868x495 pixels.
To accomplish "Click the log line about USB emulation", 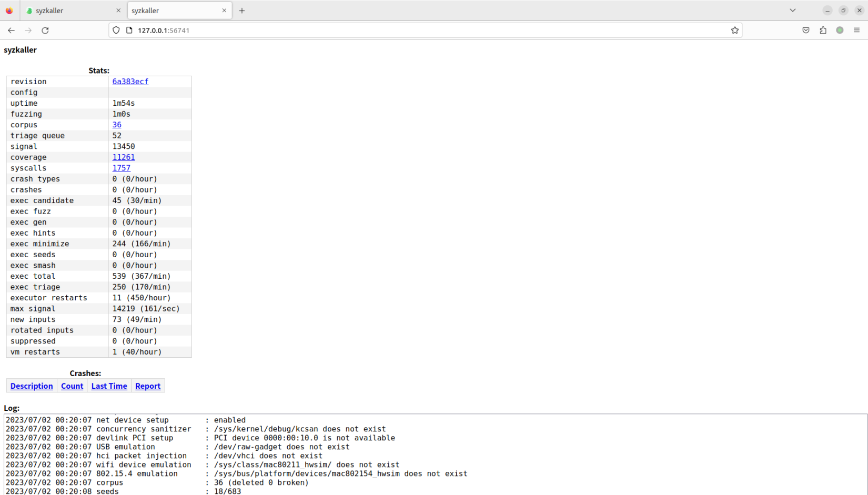I will [178, 447].
